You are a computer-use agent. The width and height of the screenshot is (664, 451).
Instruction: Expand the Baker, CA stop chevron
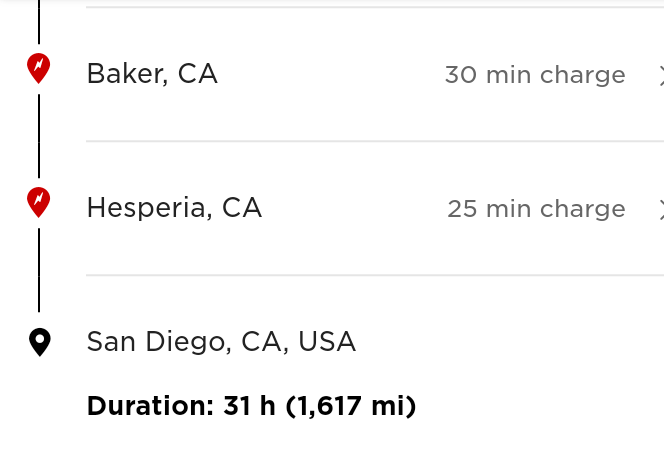(x=660, y=74)
